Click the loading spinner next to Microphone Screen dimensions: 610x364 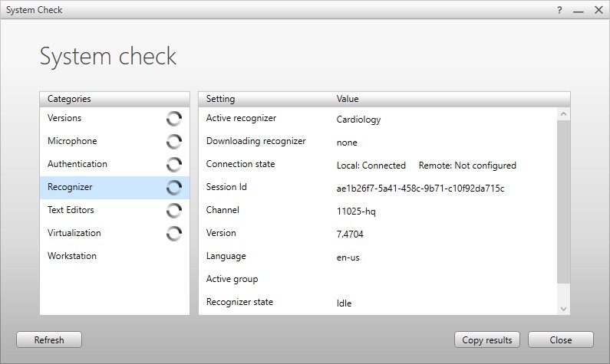pos(174,142)
